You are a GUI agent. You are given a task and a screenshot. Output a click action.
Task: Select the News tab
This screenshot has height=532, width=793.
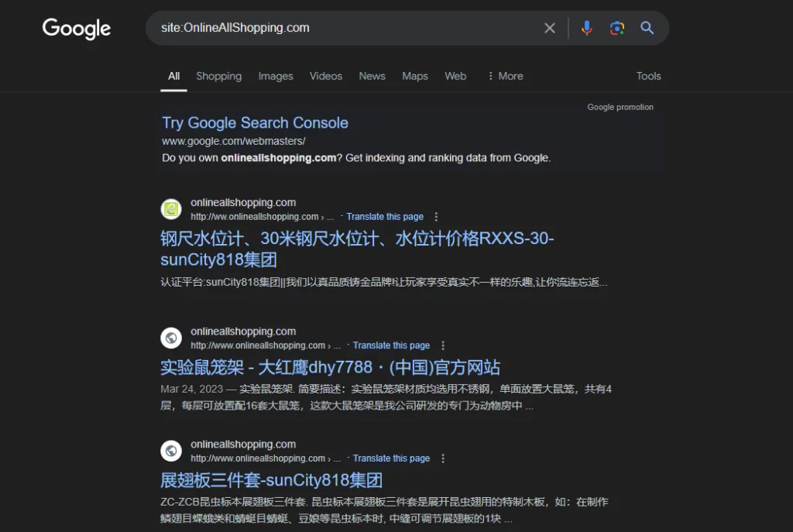pos(372,76)
